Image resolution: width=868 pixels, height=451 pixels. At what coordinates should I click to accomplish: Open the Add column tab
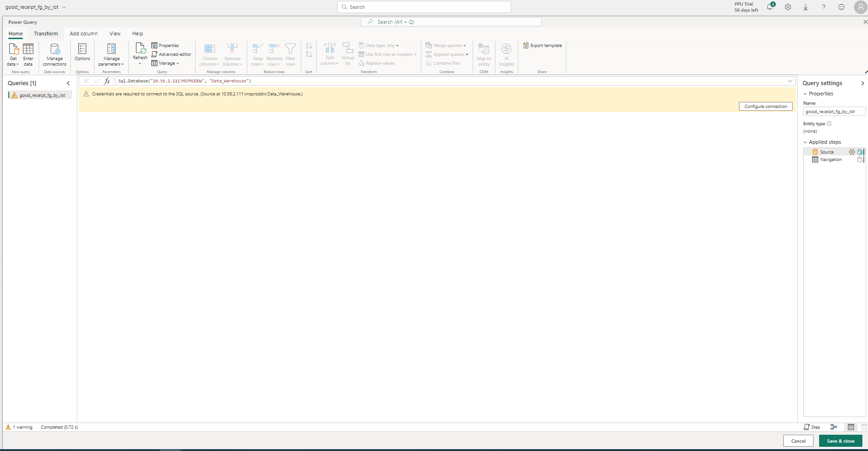(x=83, y=33)
